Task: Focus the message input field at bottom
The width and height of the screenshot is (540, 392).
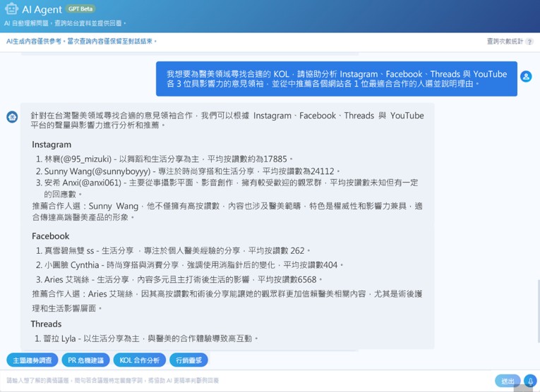Action: [247, 381]
